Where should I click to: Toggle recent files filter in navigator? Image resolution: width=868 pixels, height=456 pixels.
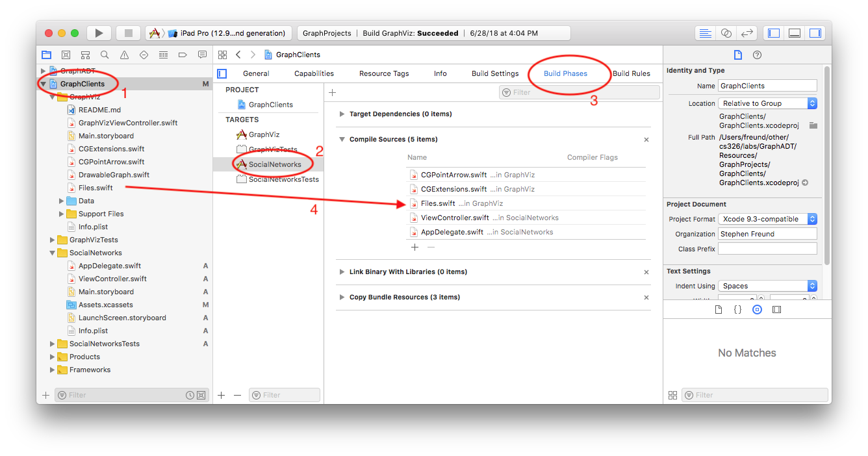(x=190, y=395)
